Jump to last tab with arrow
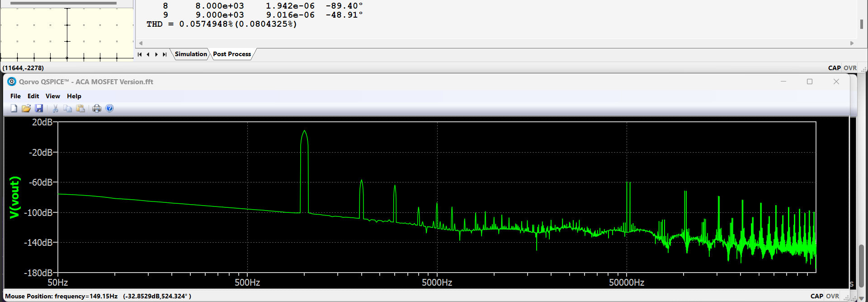The height and width of the screenshot is (302, 868). pos(165,54)
